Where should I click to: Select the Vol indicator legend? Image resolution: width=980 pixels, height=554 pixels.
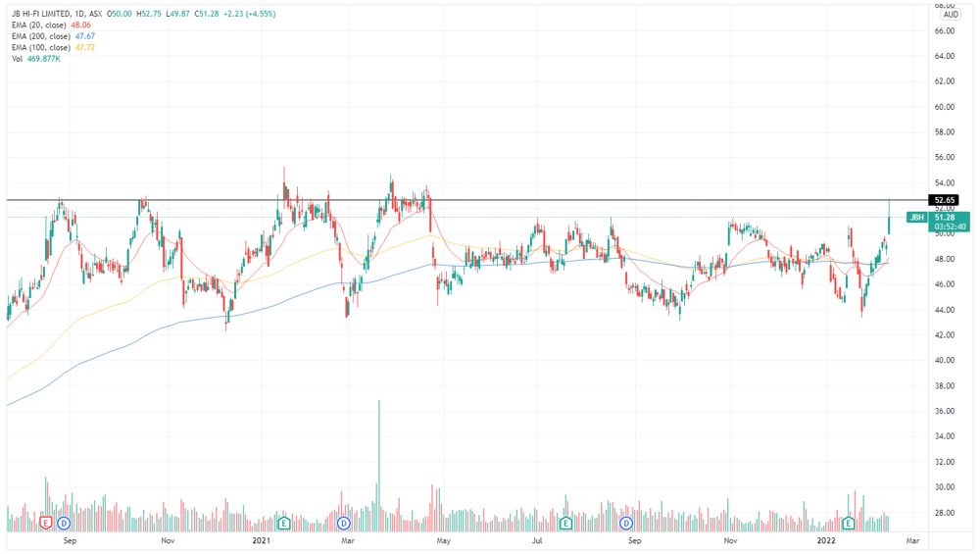click(17, 59)
